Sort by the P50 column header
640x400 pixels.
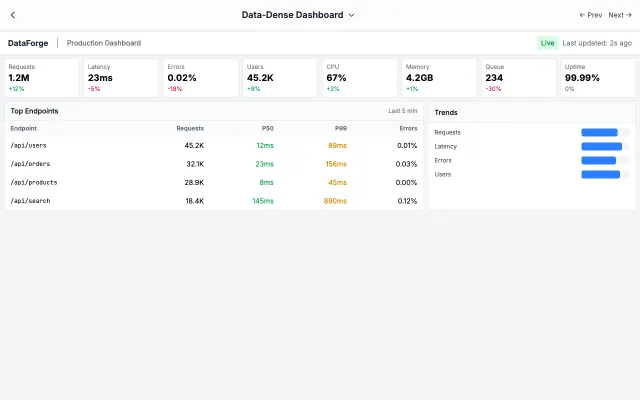(268, 128)
